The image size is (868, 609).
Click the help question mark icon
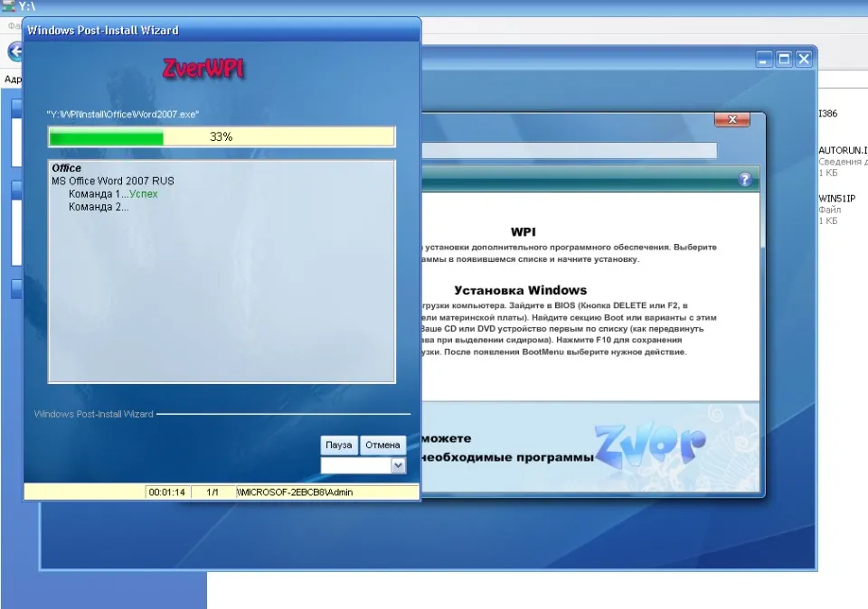pos(744,179)
